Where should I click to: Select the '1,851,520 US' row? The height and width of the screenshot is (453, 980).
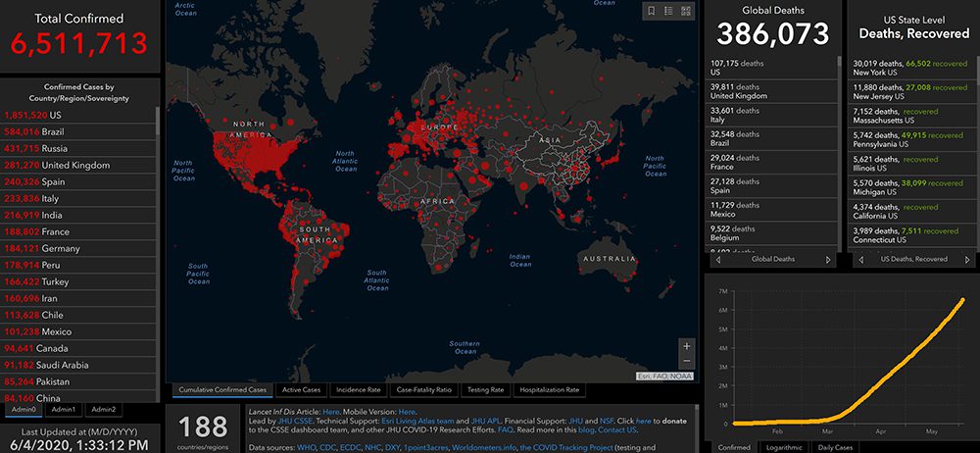click(x=78, y=115)
